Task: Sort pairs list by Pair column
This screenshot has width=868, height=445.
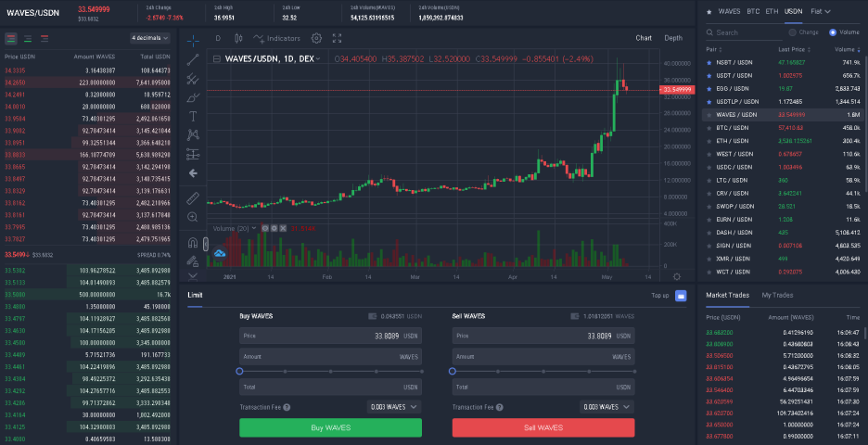Action: coord(713,49)
